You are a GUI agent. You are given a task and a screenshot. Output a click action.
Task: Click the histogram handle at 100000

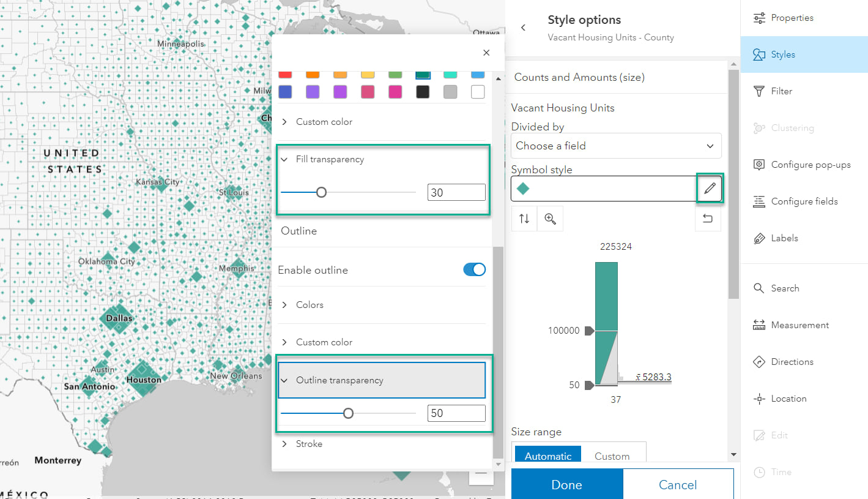point(589,331)
